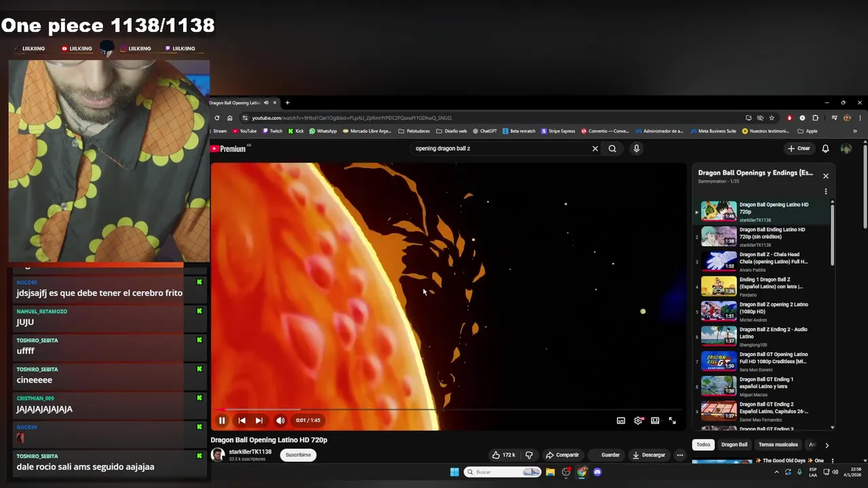Open the Kick bookmark

[296, 131]
